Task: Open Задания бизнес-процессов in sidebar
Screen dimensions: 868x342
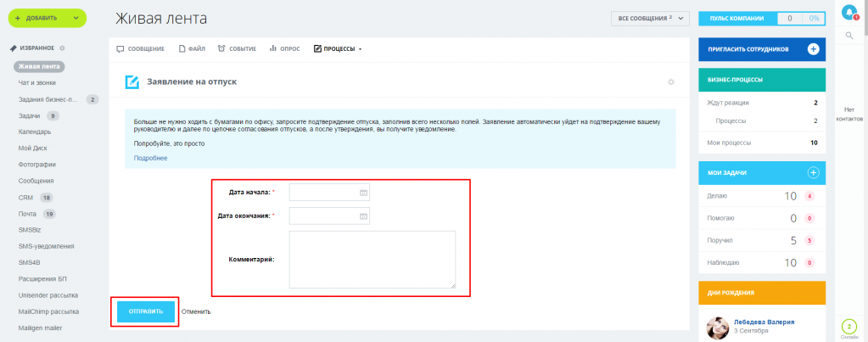Action: [x=48, y=99]
